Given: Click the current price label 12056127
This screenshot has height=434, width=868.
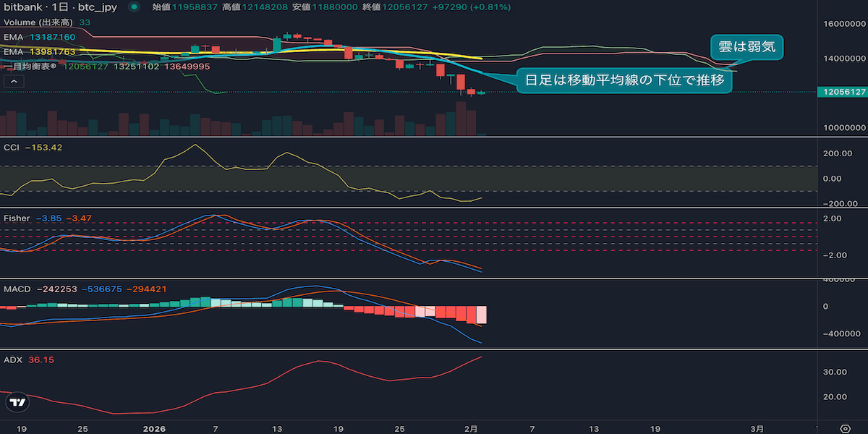Looking at the screenshot, I should (841, 92).
